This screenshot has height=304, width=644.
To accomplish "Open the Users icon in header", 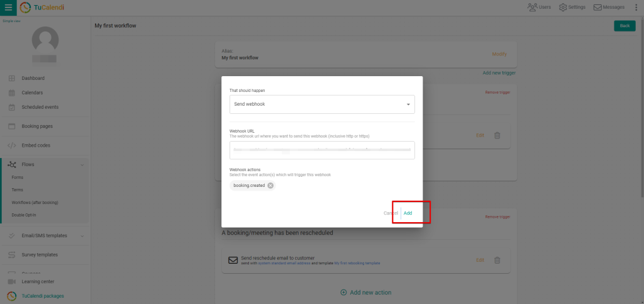I will pos(533,8).
